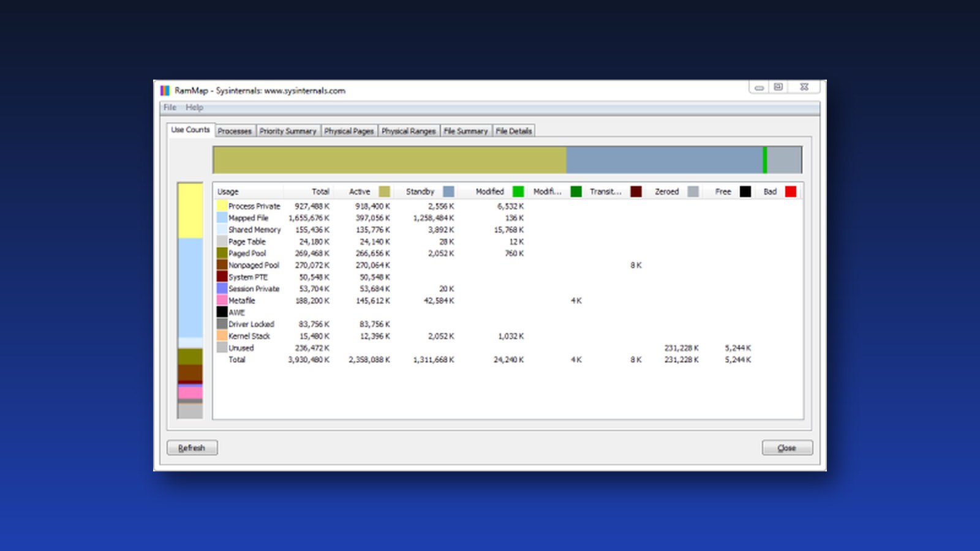
Task: Click the Bad column red swatch
Action: tap(791, 192)
